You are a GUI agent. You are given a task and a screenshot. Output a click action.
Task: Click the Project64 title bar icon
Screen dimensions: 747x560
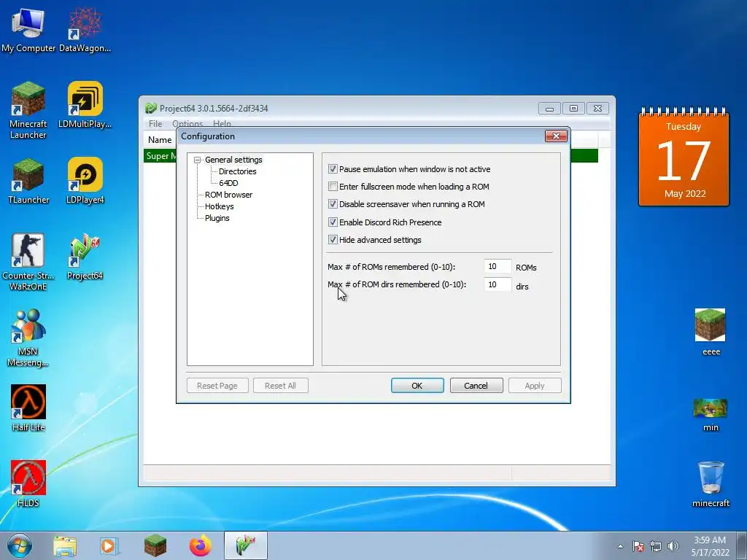click(151, 109)
